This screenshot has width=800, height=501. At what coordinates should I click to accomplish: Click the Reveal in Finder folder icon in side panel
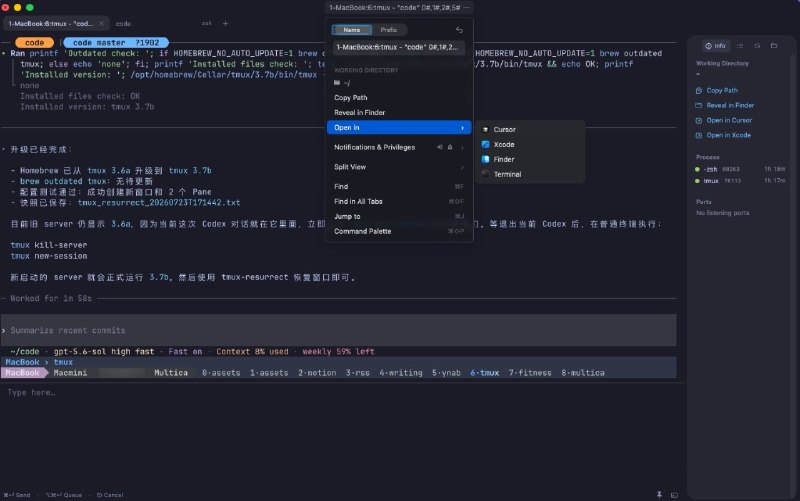[x=698, y=105]
